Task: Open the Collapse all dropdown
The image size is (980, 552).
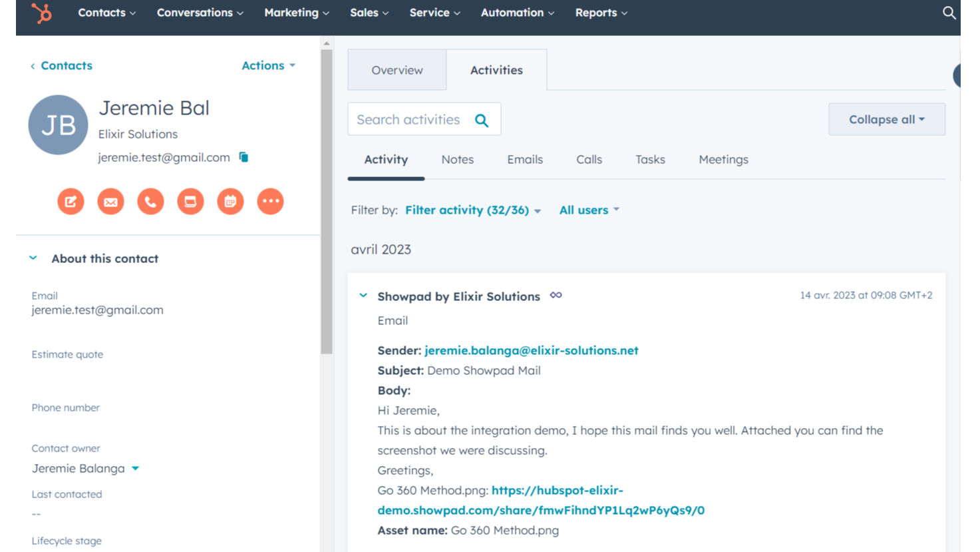Action: [x=886, y=119]
